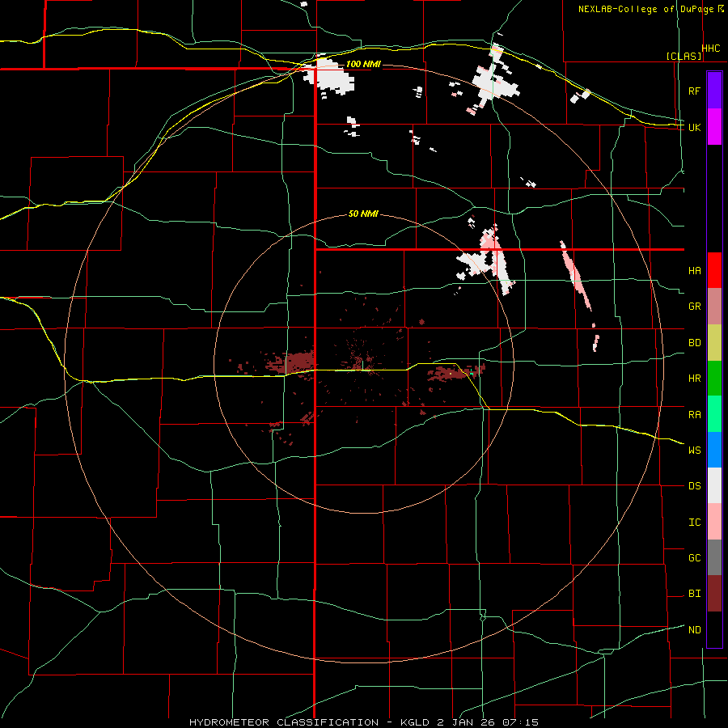Viewport: 728px width, 728px height.
Task: Click the UK legend label
Action: 694,127
